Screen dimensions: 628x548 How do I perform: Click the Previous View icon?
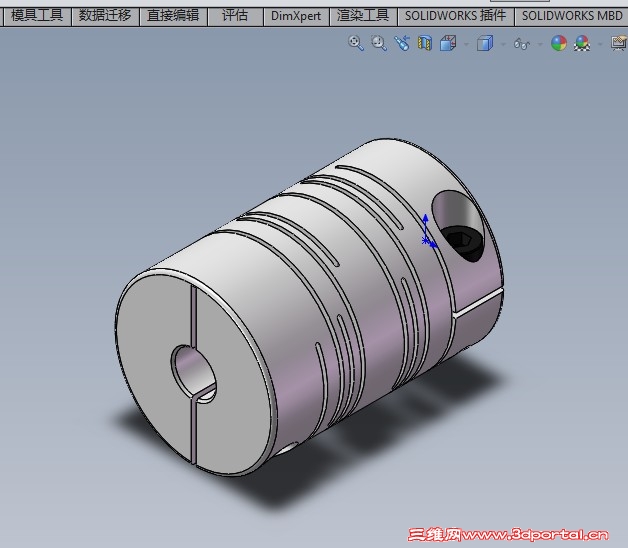pos(402,43)
